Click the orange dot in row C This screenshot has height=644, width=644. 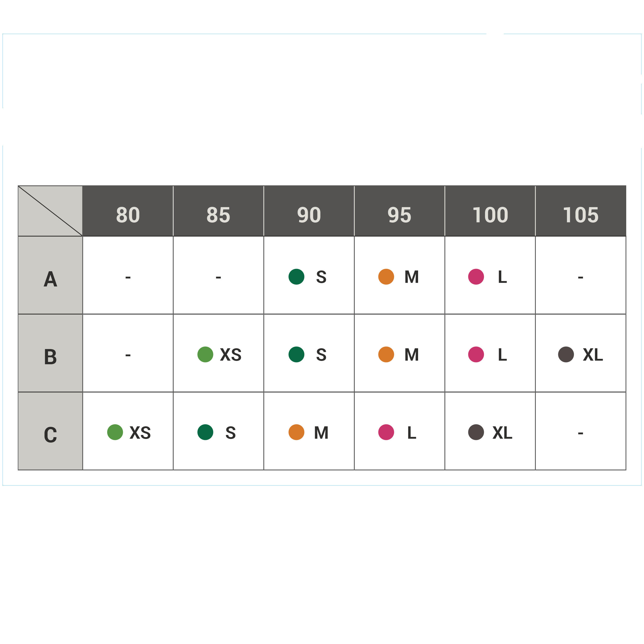pyautogui.click(x=296, y=432)
